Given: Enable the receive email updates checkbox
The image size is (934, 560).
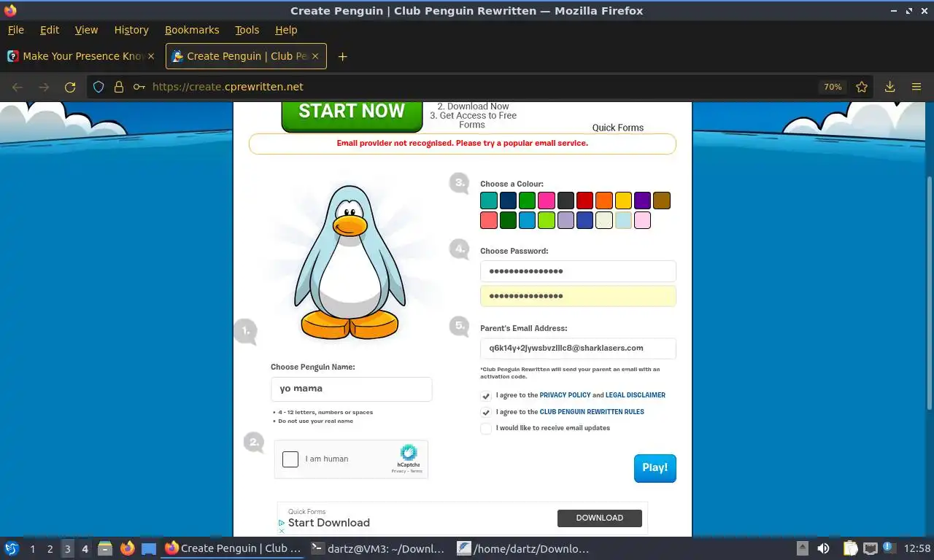Looking at the screenshot, I should click(x=486, y=428).
